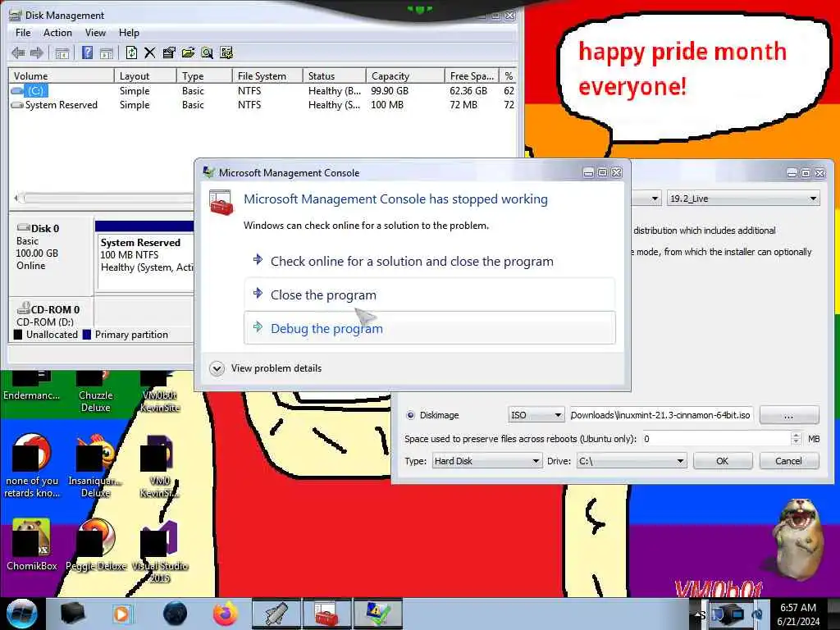Open the rocket UNetbootin taskbar button
840x630 pixels.
click(276, 614)
